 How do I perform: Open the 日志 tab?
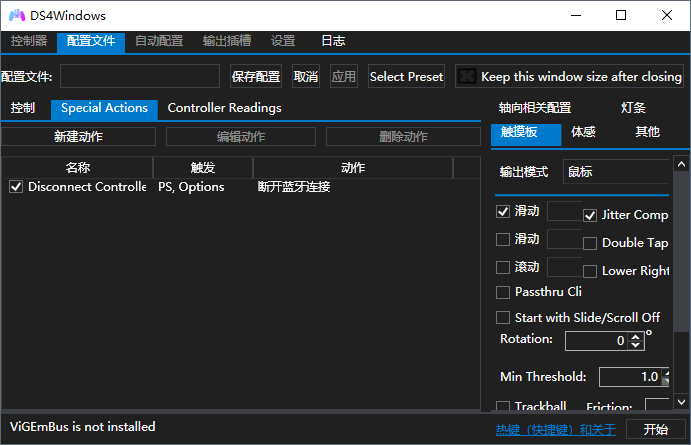pyautogui.click(x=333, y=41)
